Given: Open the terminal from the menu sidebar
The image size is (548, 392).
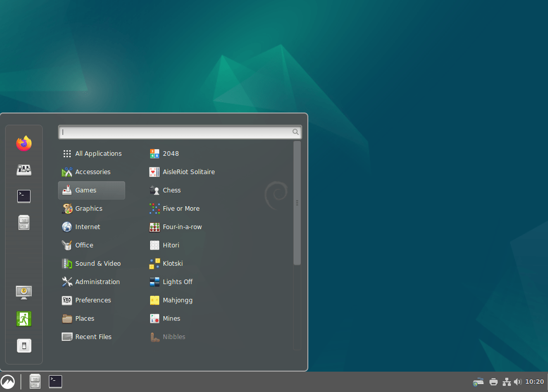Looking at the screenshot, I should coord(23,196).
